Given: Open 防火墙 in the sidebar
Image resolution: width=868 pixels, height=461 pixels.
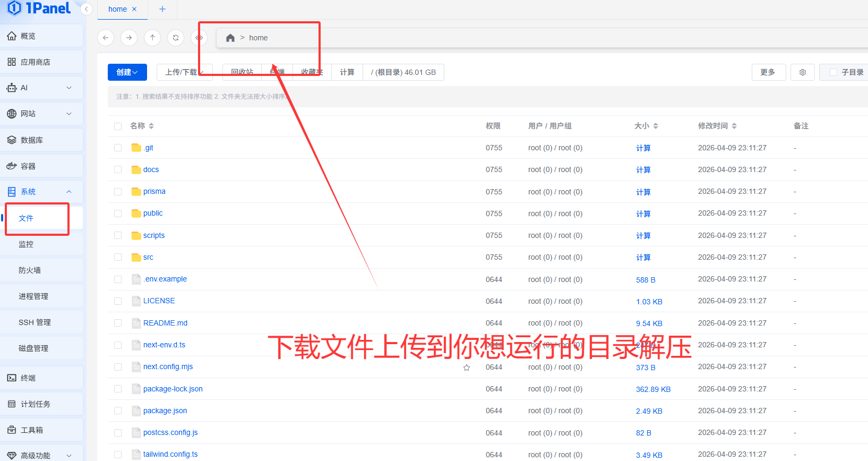Looking at the screenshot, I should tap(30, 270).
